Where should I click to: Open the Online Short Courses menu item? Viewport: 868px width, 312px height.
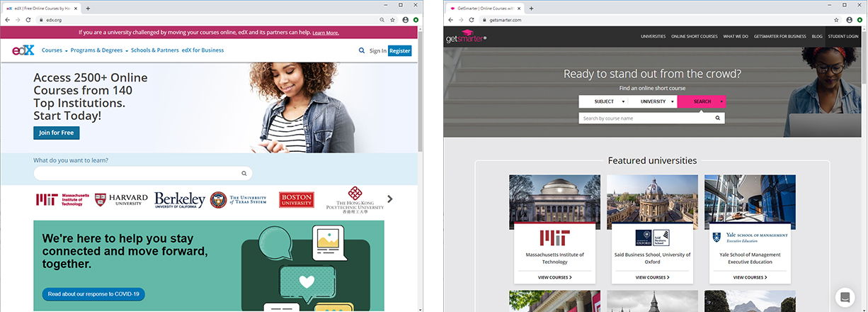[x=694, y=36]
